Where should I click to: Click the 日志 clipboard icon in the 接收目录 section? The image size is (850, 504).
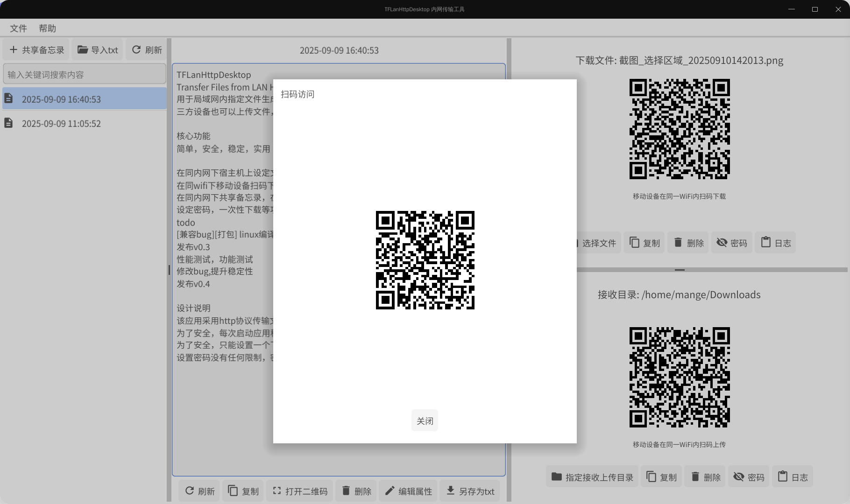[783, 476]
